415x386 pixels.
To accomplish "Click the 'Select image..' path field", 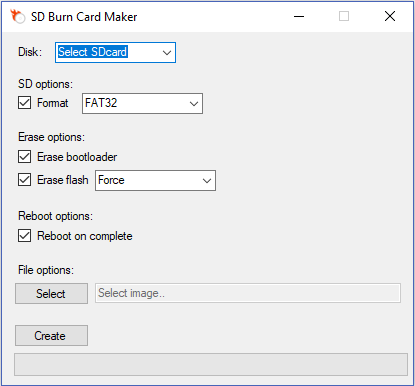I will click(248, 293).
